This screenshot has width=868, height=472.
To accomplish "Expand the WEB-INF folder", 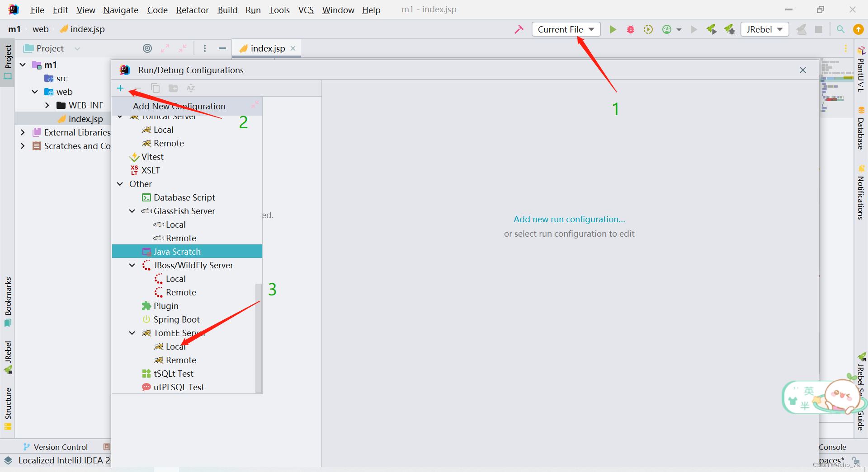I will click(x=47, y=106).
